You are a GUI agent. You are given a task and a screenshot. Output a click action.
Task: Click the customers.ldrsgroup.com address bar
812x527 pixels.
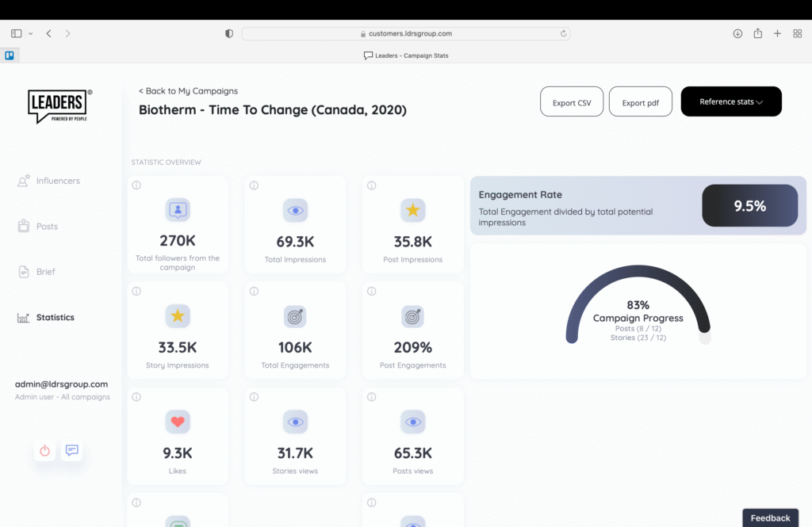pos(406,33)
